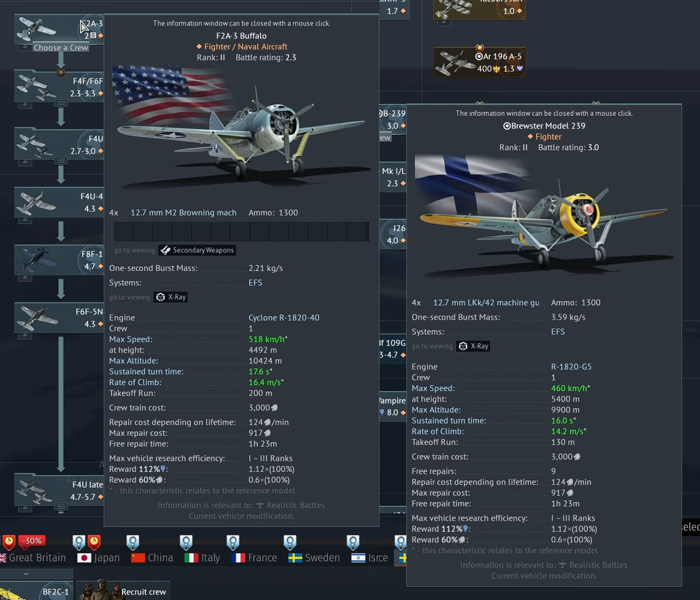Select the F4U-4 aircraft card
This screenshot has height=600, width=700.
coord(59,202)
